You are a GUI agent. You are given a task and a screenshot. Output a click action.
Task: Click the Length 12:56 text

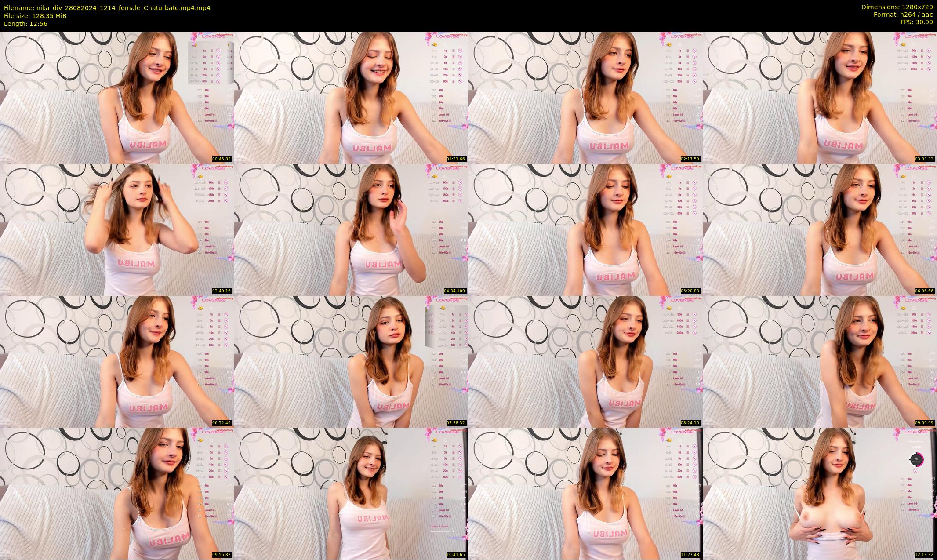pos(25,24)
